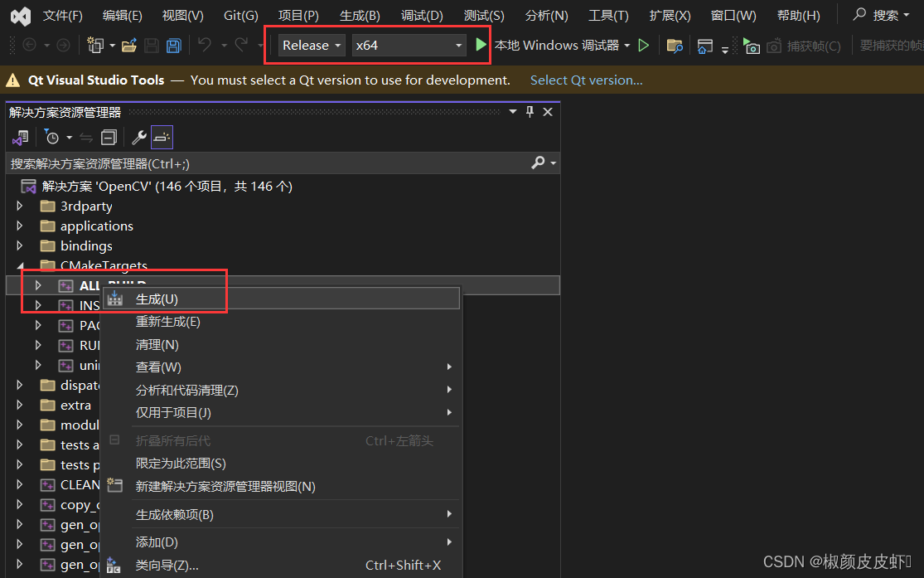Image resolution: width=924 pixels, height=578 pixels.
Task: Click the magnifier icon in Solution Explorer search
Action: pyautogui.click(x=538, y=163)
